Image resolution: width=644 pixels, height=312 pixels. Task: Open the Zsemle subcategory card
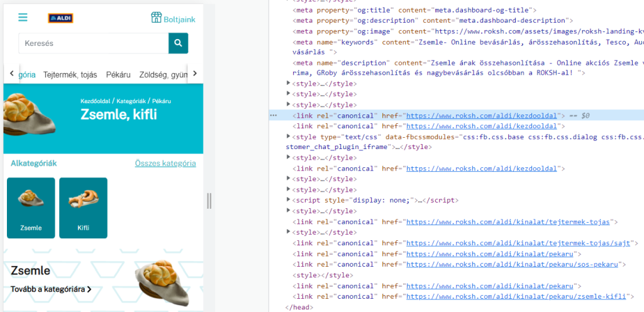31,208
